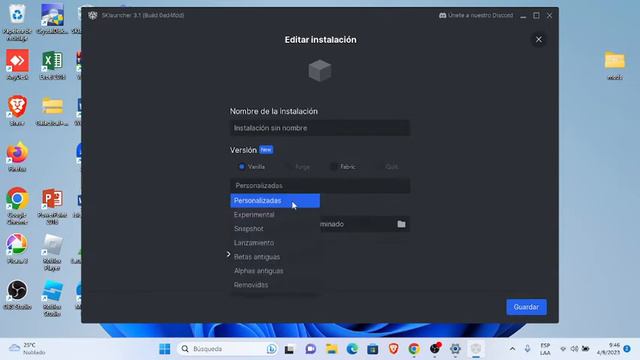Expand the chevron beside Betas antiguas
Image resolution: width=640 pixels, height=360 pixels.
(x=228, y=254)
